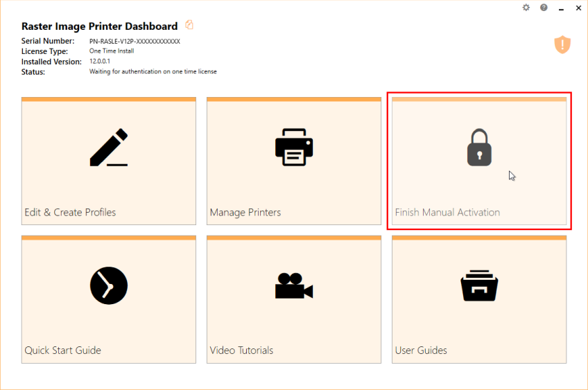
Task: Close the dashboard window
Action: pos(578,8)
